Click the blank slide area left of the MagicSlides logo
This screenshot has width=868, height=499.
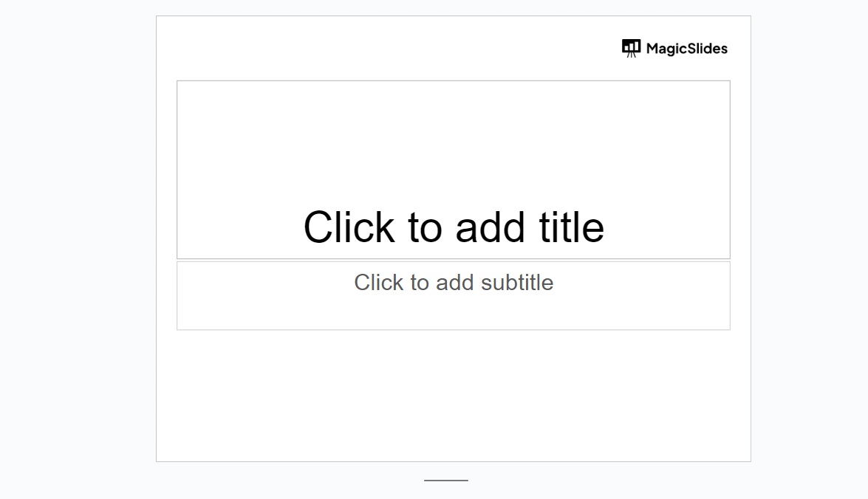pos(443,49)
